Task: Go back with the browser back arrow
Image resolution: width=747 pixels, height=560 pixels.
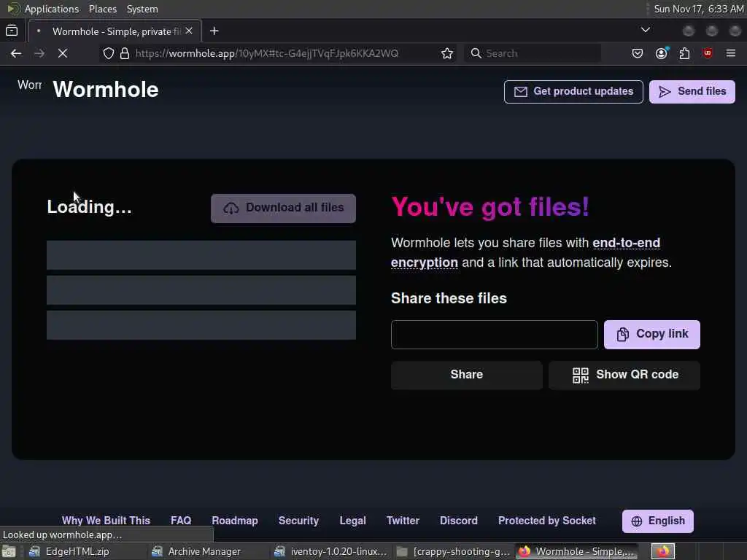Action: click(x=16, y=53)
